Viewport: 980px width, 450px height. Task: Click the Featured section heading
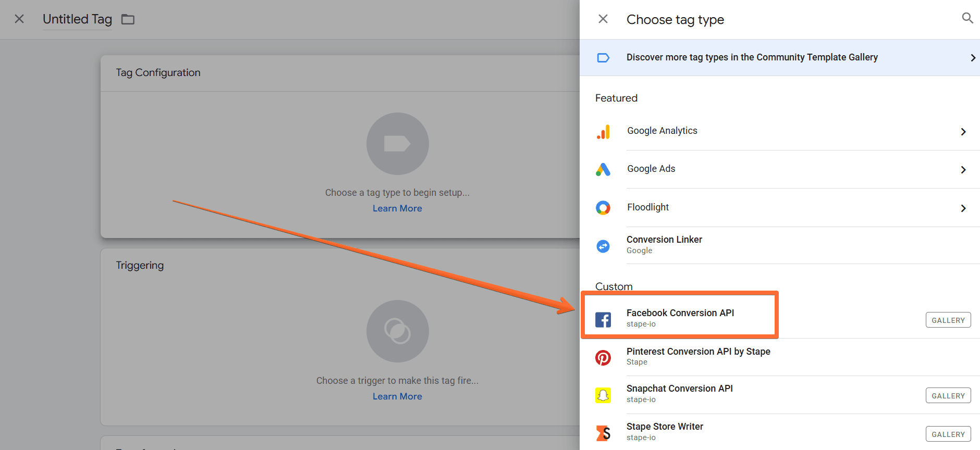coord(616,98)
